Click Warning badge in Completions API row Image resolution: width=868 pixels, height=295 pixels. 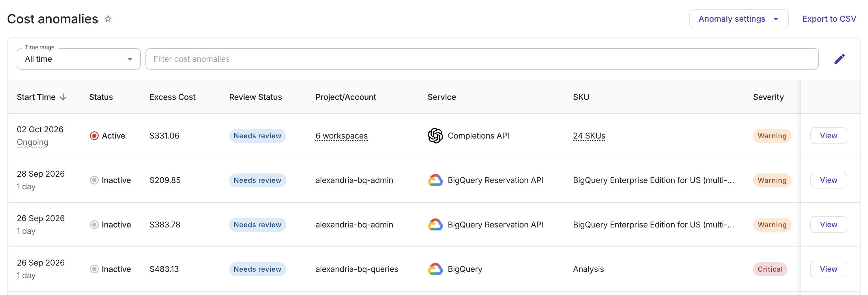coord(772,136)
